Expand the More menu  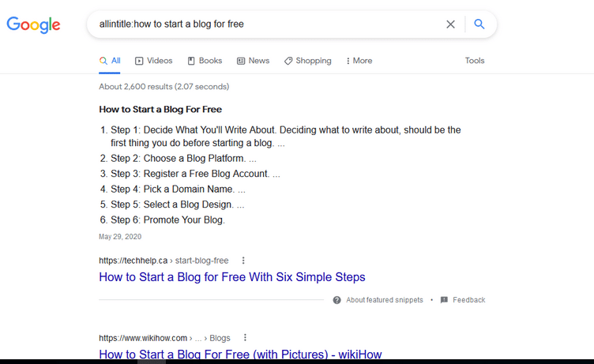point(359,61)
